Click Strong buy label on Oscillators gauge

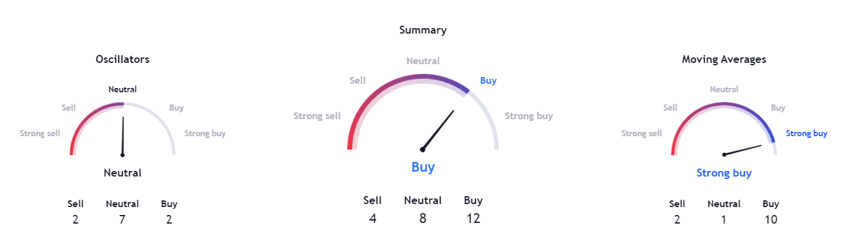pos(205,133)
